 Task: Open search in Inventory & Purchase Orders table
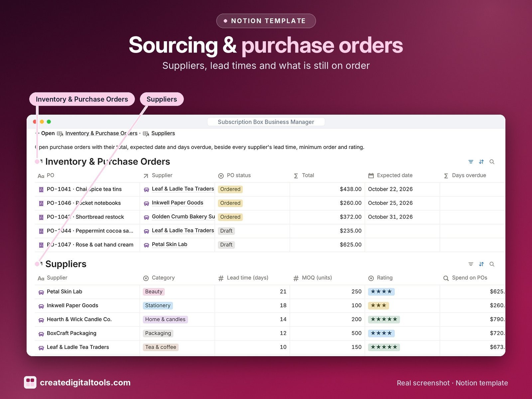(492, 162)
